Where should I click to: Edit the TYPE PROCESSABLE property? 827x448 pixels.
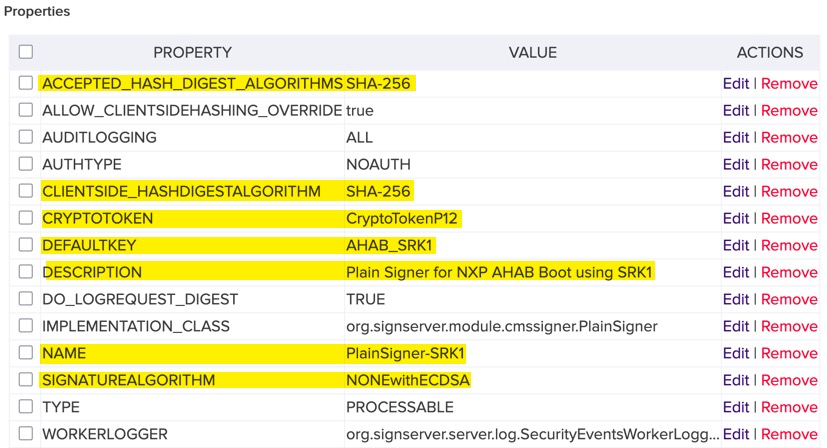(x=735, y=407)
